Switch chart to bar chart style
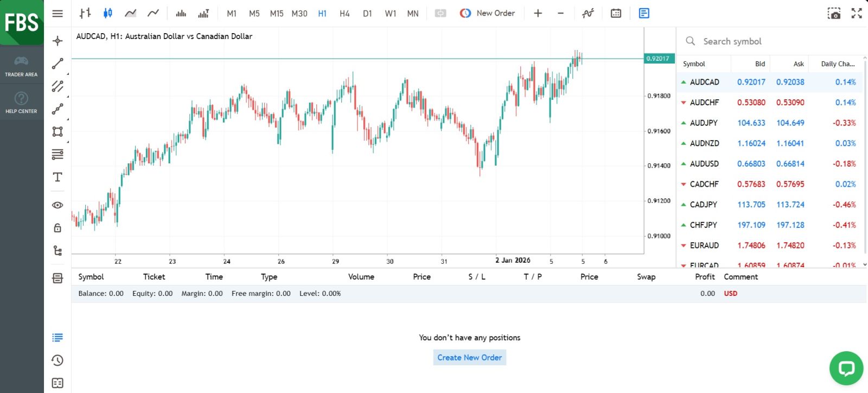This screenshot has height=393, width=868. pos(85,13)
